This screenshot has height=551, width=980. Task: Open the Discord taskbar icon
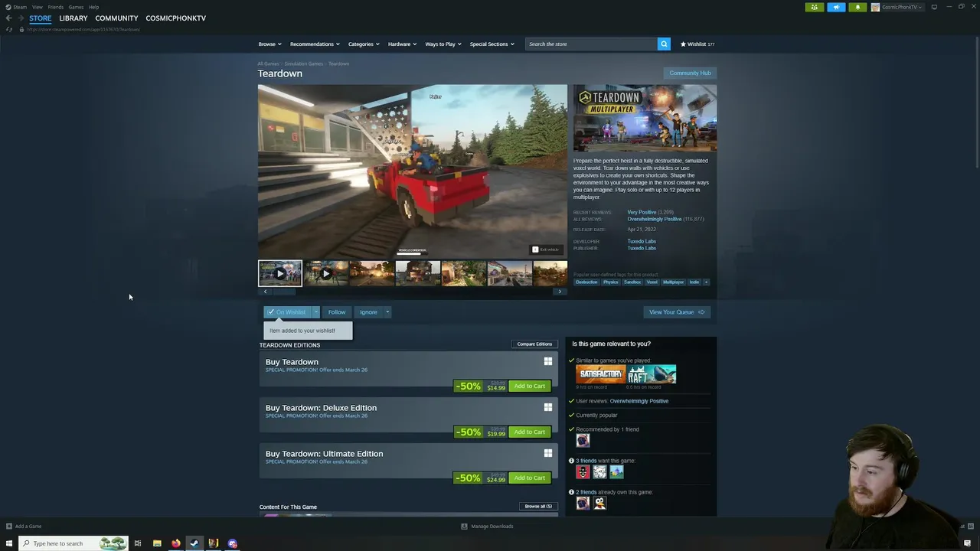click(x=232, y=543)
